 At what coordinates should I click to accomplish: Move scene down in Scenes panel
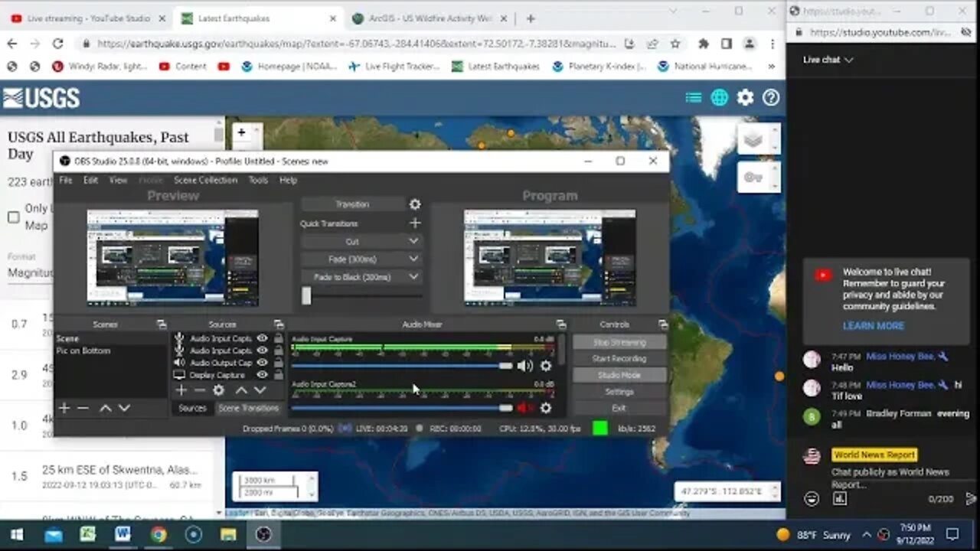point(124,408)
